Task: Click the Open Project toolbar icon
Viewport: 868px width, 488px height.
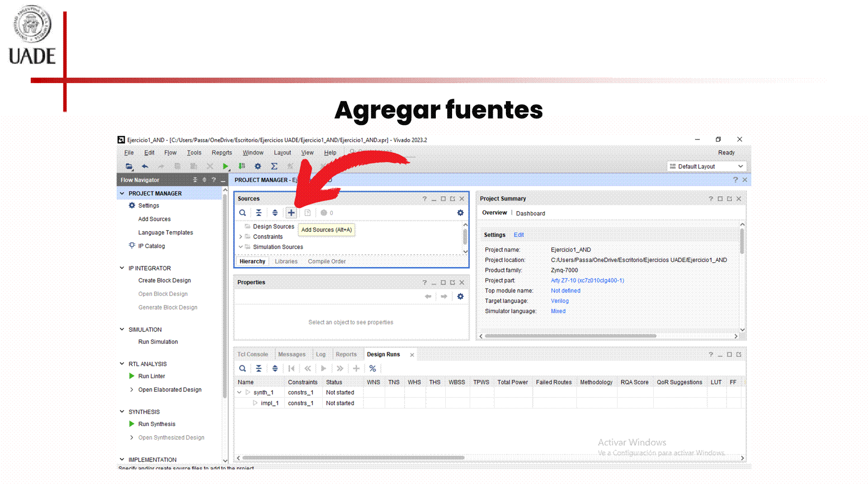Action: [129, 166]
